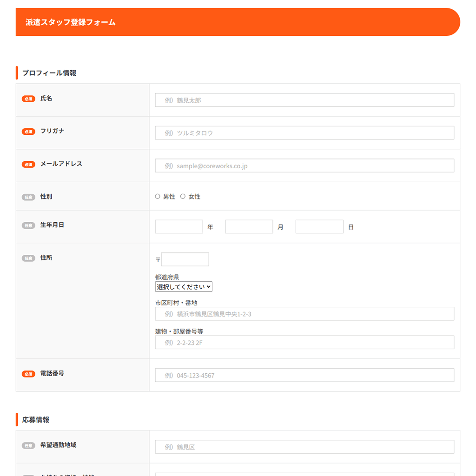Click the 市区町村・番地 label text
The height and width of the screenshot is (476, 476).
(176, 303)
